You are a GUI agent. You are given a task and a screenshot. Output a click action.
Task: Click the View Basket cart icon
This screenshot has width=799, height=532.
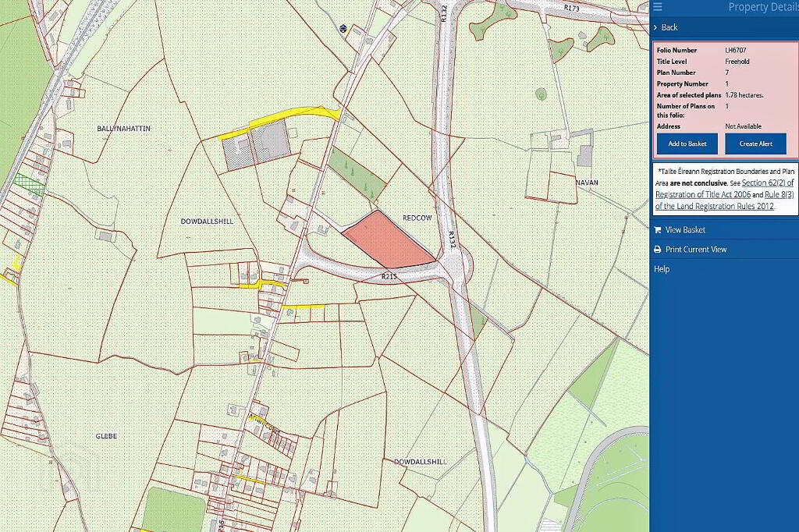click(x=657, y=230)
